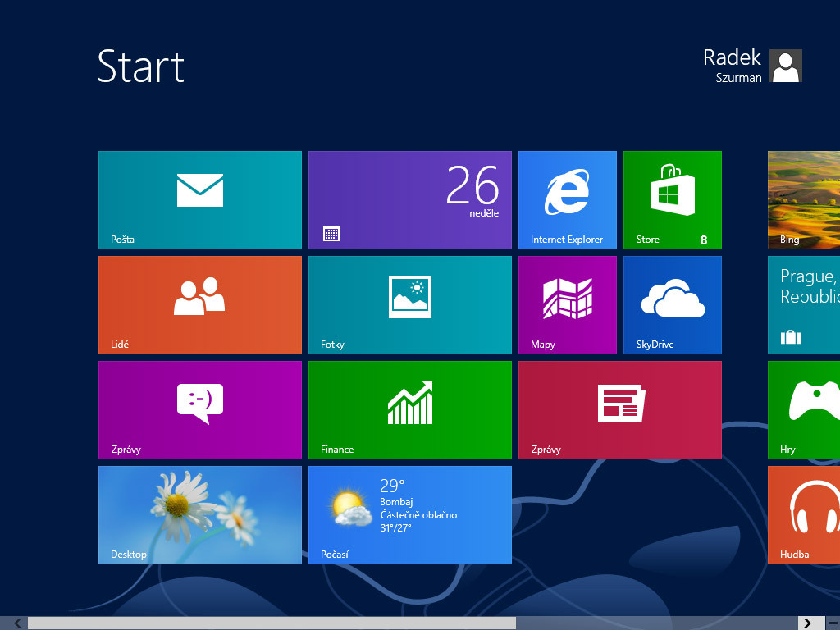Screen dimensions: 840x630
Task: Open the Fotky photos tile
Action: point(410,305)
